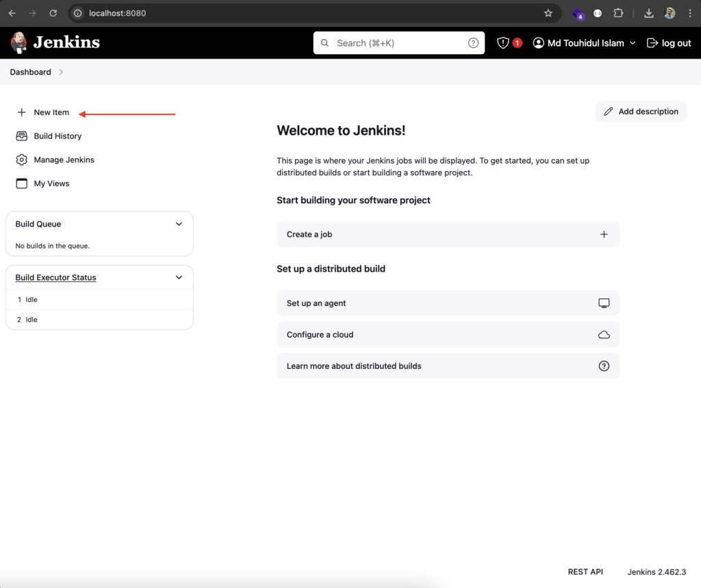The height and width of the screenshot is (588, 701).
Task: Click the monitor icon on Set up an agent
Action: pyautogui.click(x=604, y=303)
